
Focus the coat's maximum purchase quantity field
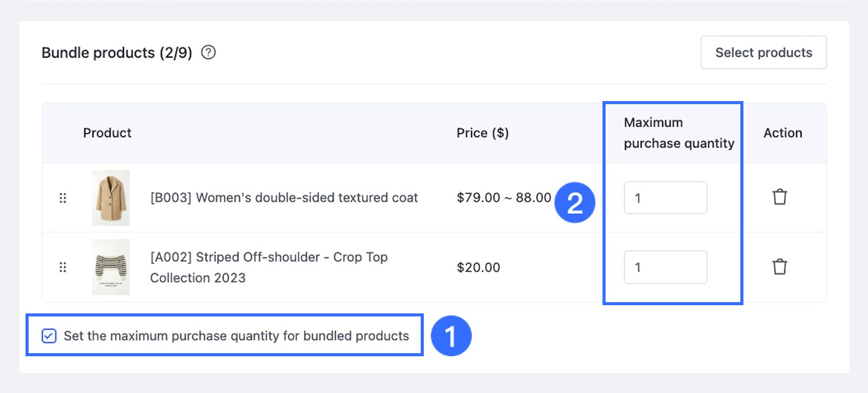665,198
